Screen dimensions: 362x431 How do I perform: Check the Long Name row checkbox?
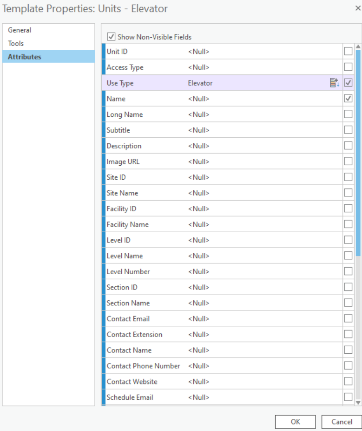(x=348, y=114)
